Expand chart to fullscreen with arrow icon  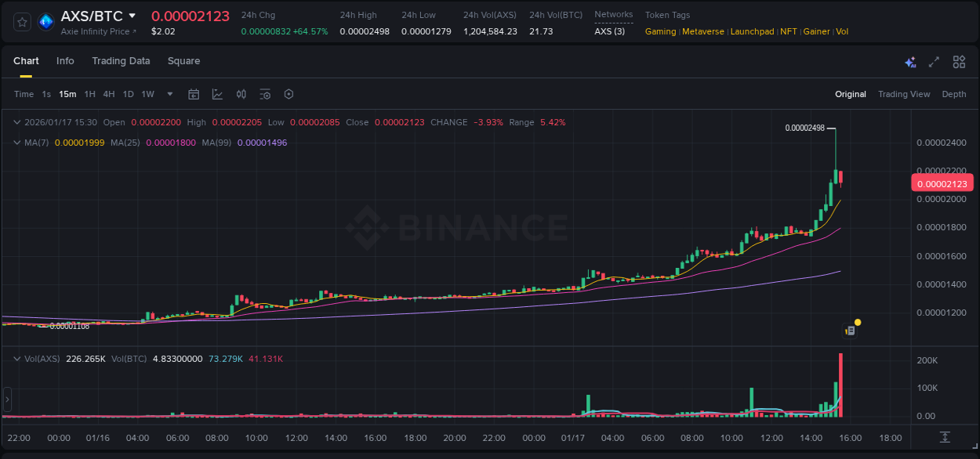[x=933, y=61]
